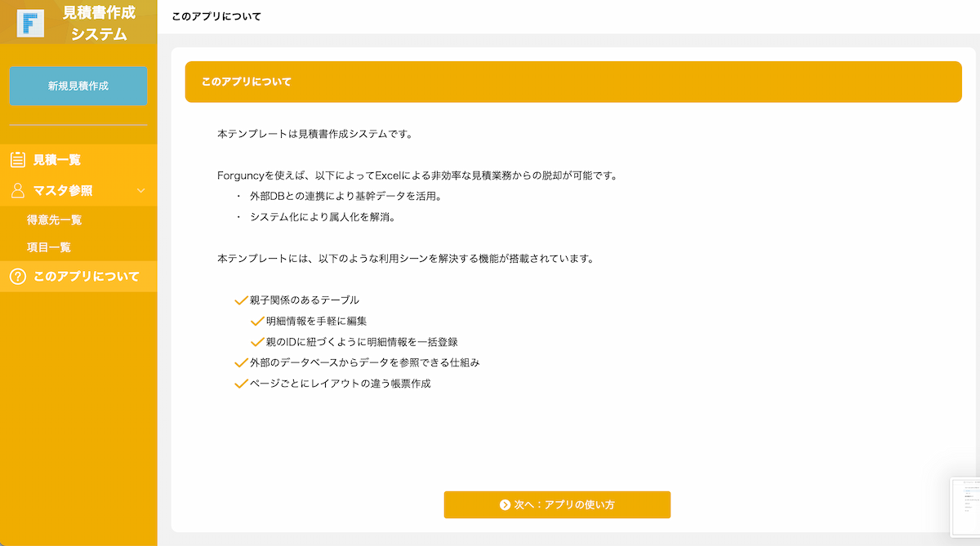Click the checkmark beside 親のIDに紐づく line
This screenshot has height=546, width=980.
click(x=257, y=342)
